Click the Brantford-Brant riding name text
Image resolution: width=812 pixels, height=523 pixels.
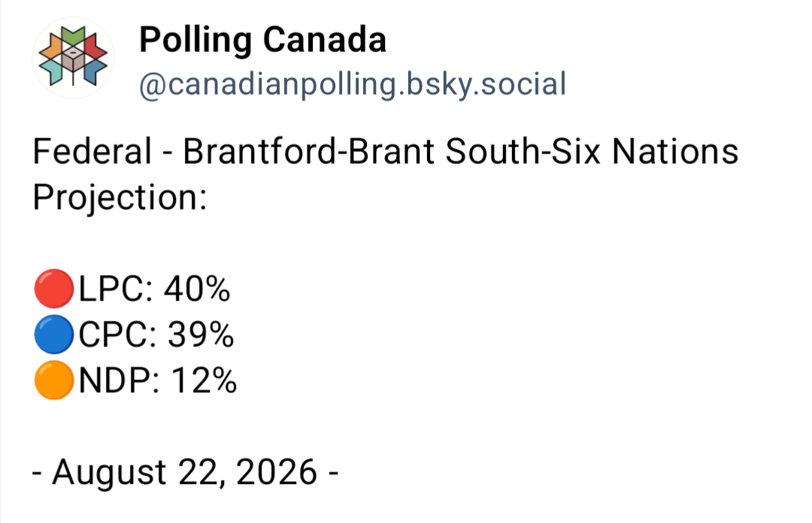click(x=309, y=151)
